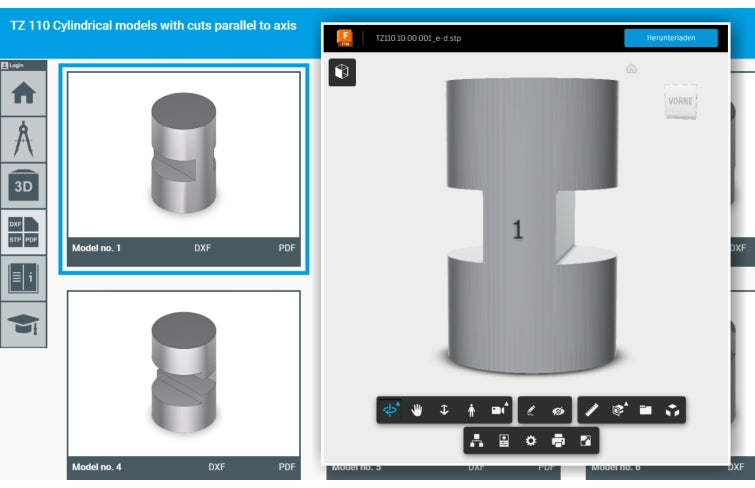755x488 pixels.
Task: Open the PDF link for Model no. 1
Action: tap(287, 247)
